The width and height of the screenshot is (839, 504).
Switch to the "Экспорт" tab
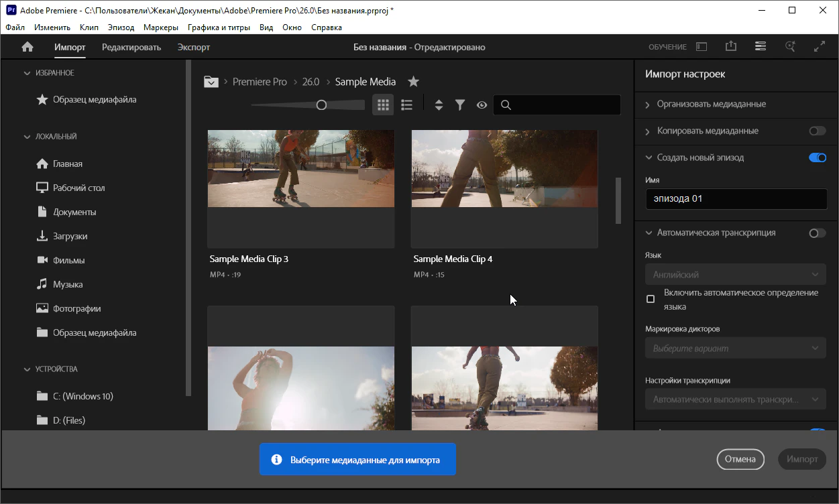(194, 47)
